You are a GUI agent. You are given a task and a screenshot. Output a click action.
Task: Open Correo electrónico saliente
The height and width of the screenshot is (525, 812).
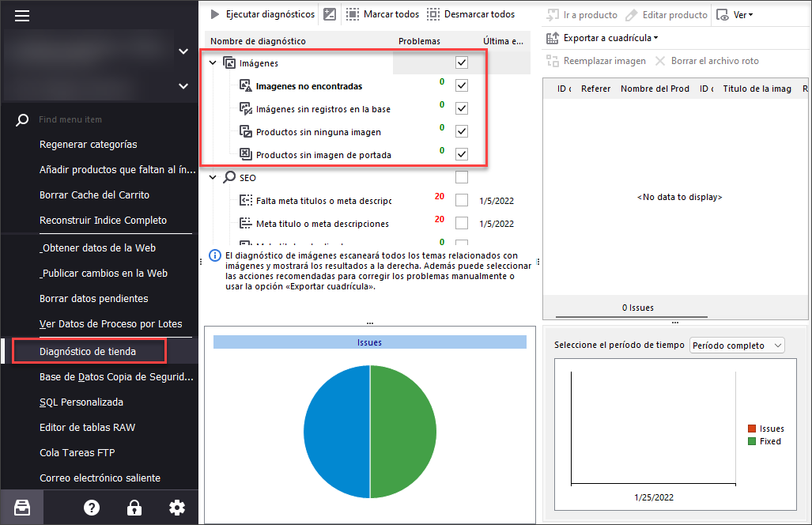coord(100,478)
